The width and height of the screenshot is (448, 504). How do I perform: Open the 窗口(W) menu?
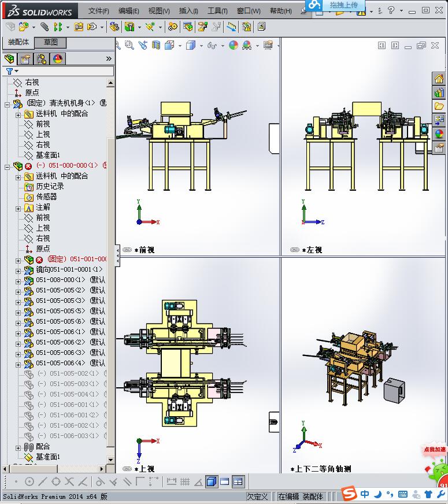pyautogui.click(x=249, y=11)
